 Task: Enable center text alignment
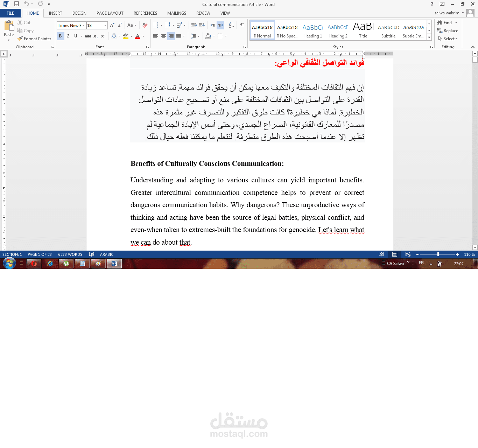coord(163,36)
